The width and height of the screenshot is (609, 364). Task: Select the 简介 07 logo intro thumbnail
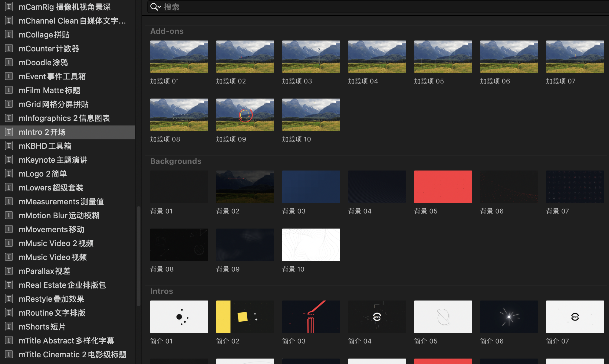[x=575, y=317]
